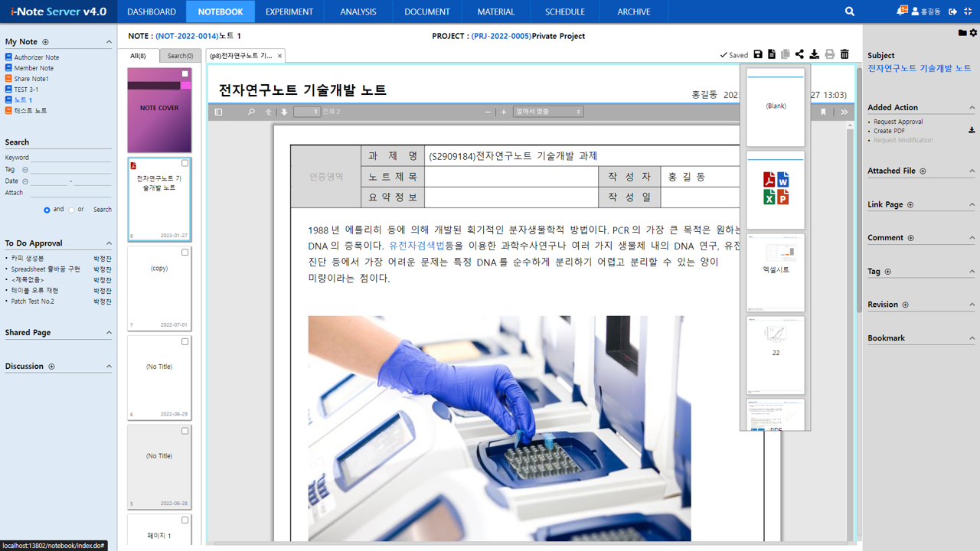Open the DASHBOARD menu
The width and height of the screenshot is (980, 551).
(x=152, y=11)
